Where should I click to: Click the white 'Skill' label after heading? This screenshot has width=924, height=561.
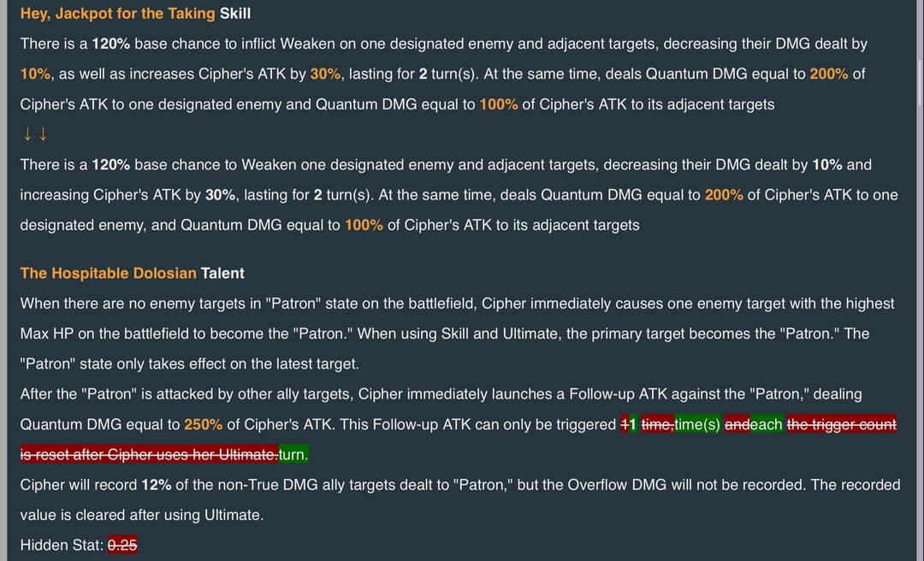[x=235, y=14]
